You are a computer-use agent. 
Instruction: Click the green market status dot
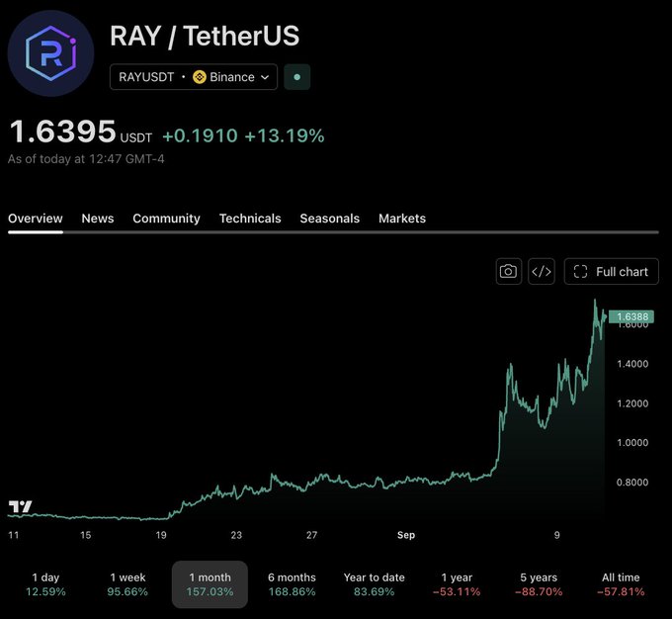click(x=297, y=77)
